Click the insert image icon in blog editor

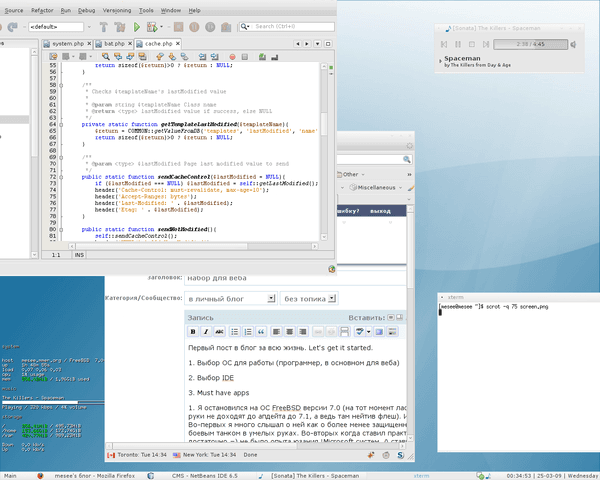tap(379, 331)
